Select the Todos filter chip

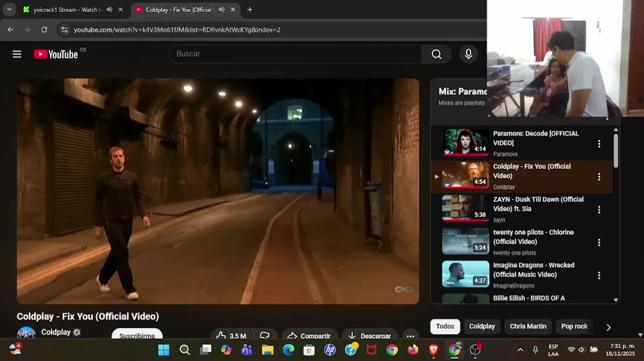point(445,326)
